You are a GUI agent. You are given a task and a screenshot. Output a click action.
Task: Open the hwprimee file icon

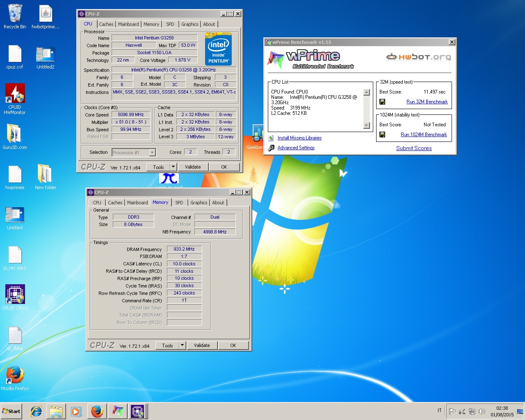15,177
